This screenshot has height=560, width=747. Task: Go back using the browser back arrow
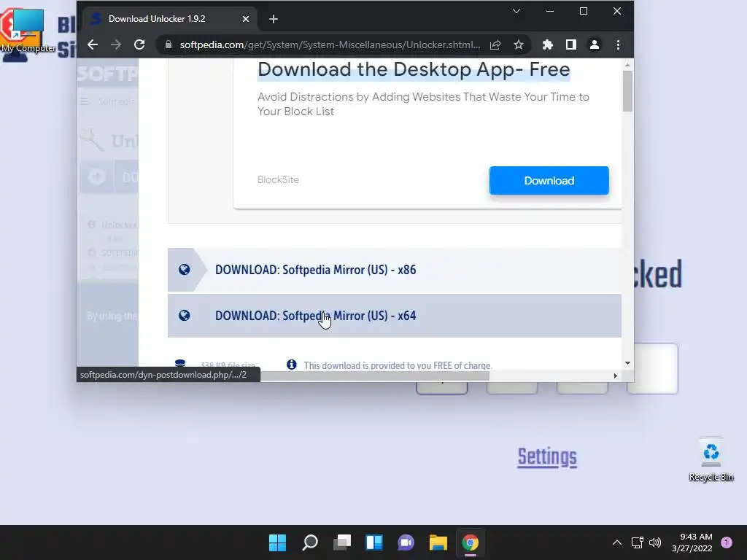93,44
